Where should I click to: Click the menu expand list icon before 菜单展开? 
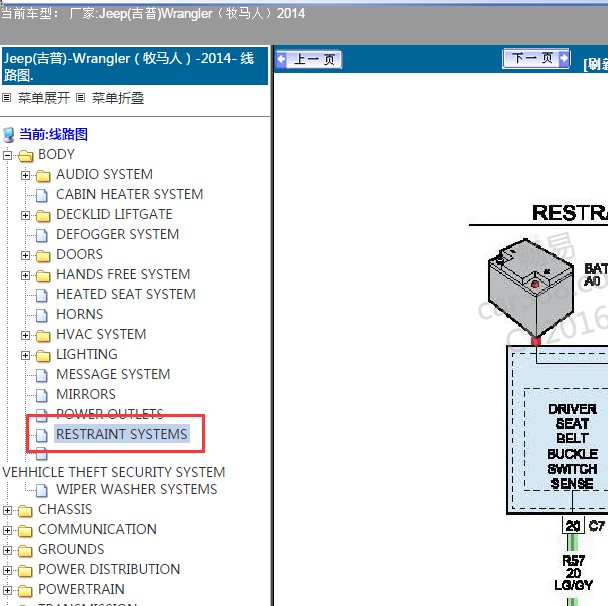coord(7,97)
